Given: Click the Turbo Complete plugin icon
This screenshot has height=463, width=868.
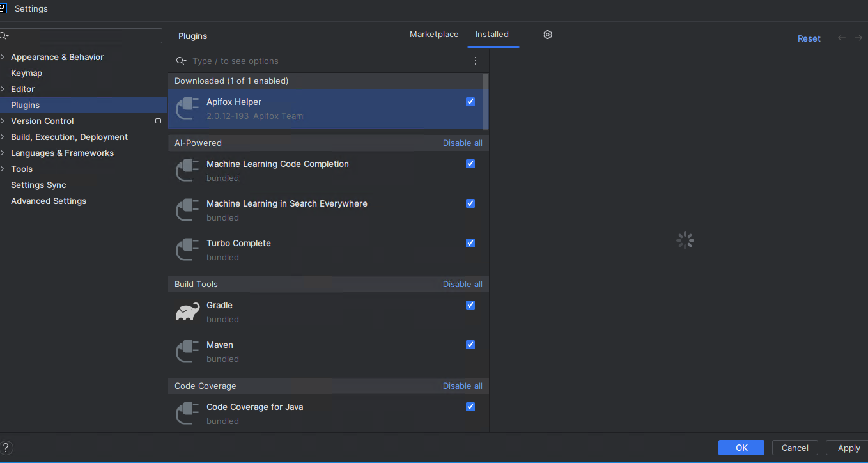Looking at the screenshot, I should click(x=187, y=249).
